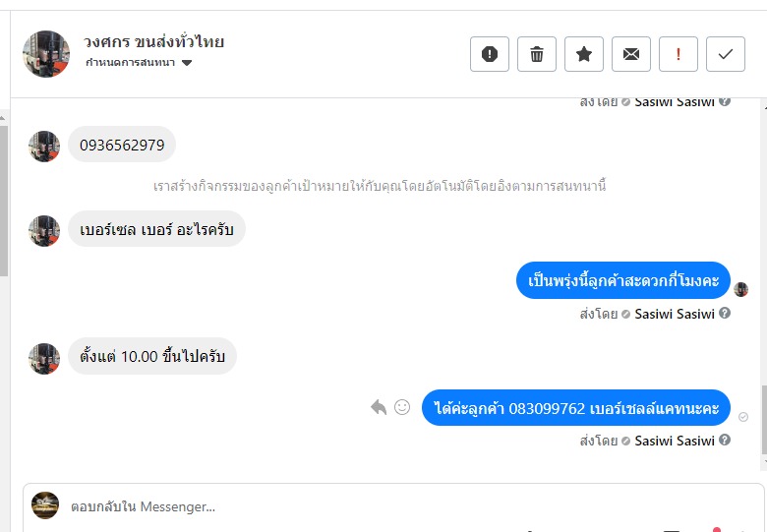Image resolution: width=767 pixels, height=532 pixels.
Task: Select sent message with 083099762 number
Action: 575,407
